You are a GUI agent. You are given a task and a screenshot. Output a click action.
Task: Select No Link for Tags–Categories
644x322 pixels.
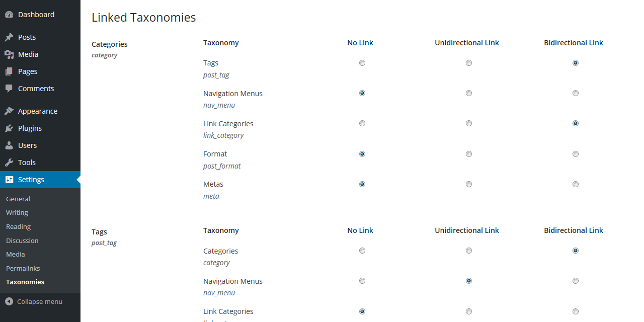coord(362,251)
